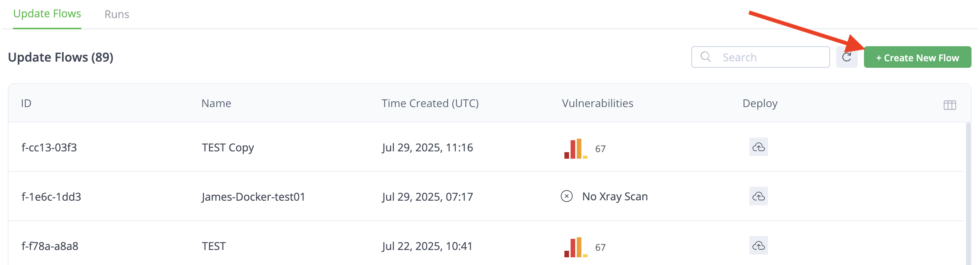
Task: Select the Update Flows tab
Action: [x=47, y=14]
